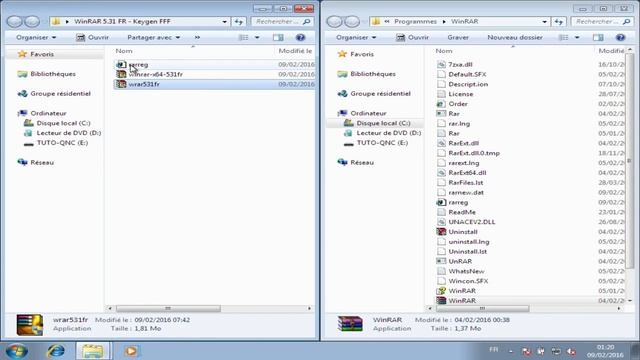Click Programmes breadcrumb in right window
The image size is (640, 360).
point(415,21)
